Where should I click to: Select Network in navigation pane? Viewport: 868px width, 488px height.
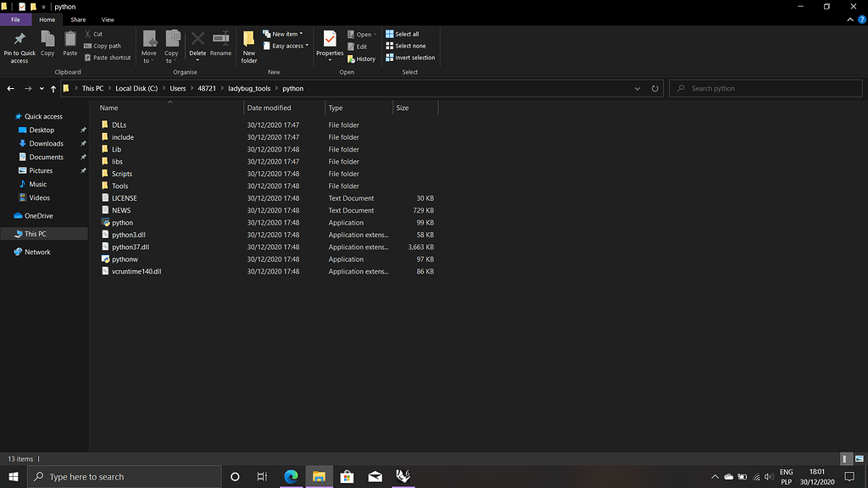tap(37, 252)
